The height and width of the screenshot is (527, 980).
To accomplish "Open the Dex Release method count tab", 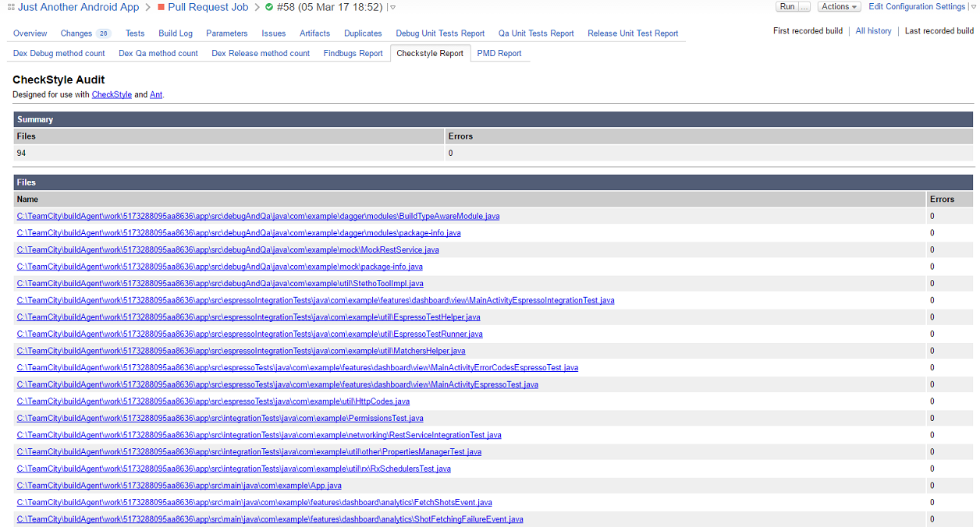I will tap(261, 54).
